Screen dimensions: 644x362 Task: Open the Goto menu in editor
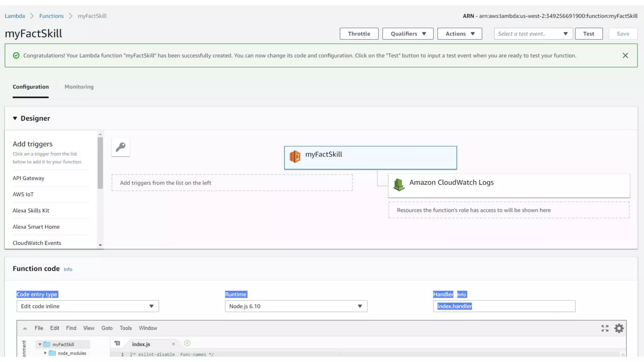click(107, 328)
